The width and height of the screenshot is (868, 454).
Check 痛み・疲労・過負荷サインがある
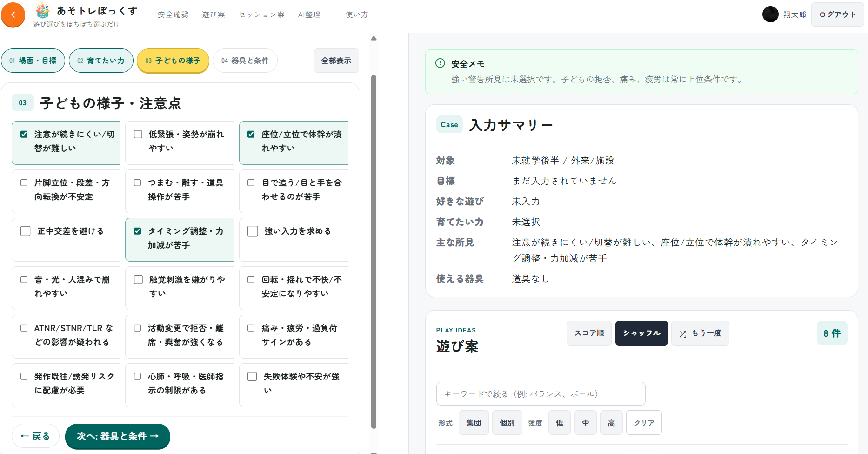pyautogui.click(x=251, y=328)
